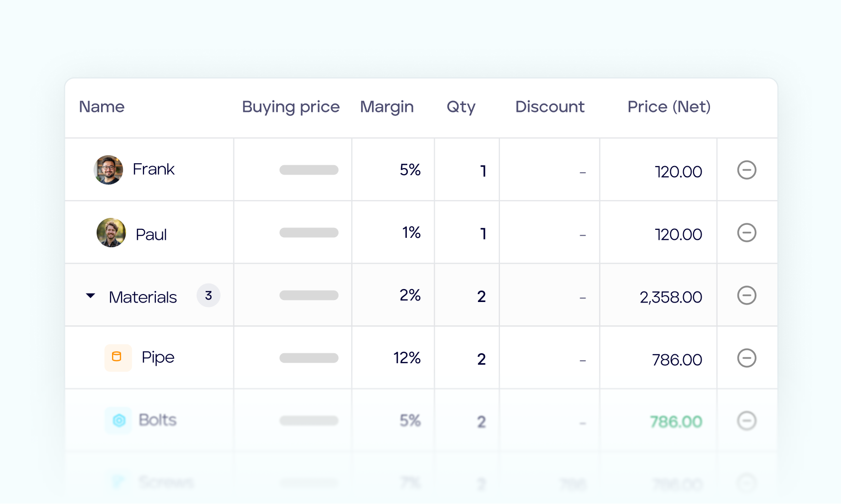841x504 pixels.
Task: Click the orange Pipe item icon
Action: (x=118, y=358)
